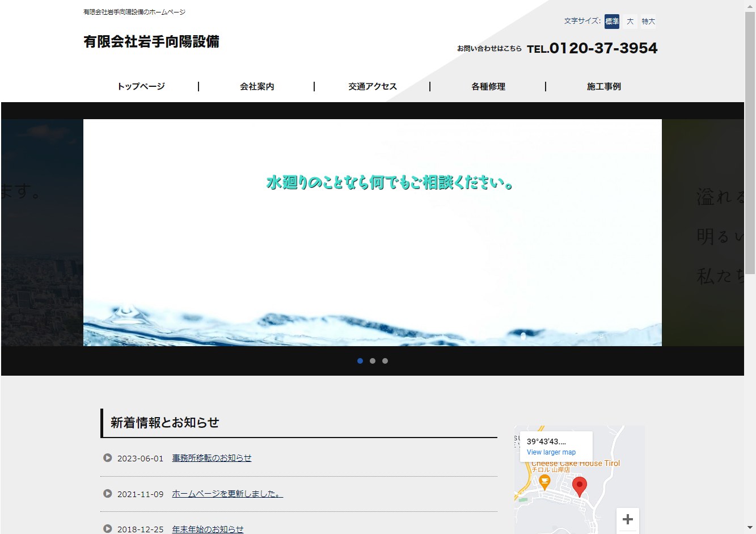The image size is (756, 534).
Task: Click the Cheese Cake House Tirol cafe marker
Action: click(x=544, y=482)
